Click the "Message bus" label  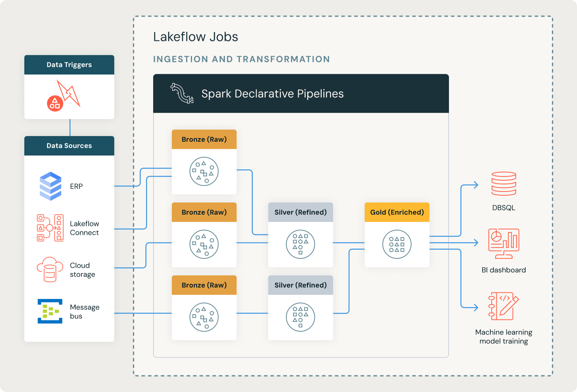click(85, 311)
